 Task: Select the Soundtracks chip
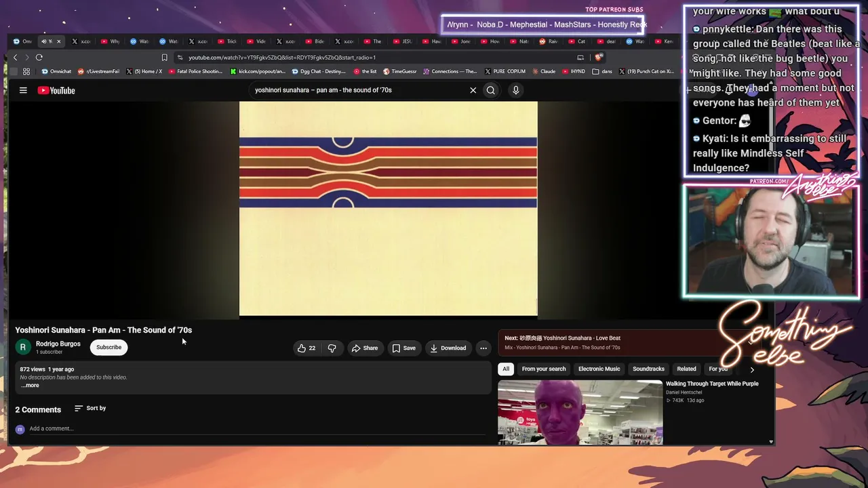point(648,369)
